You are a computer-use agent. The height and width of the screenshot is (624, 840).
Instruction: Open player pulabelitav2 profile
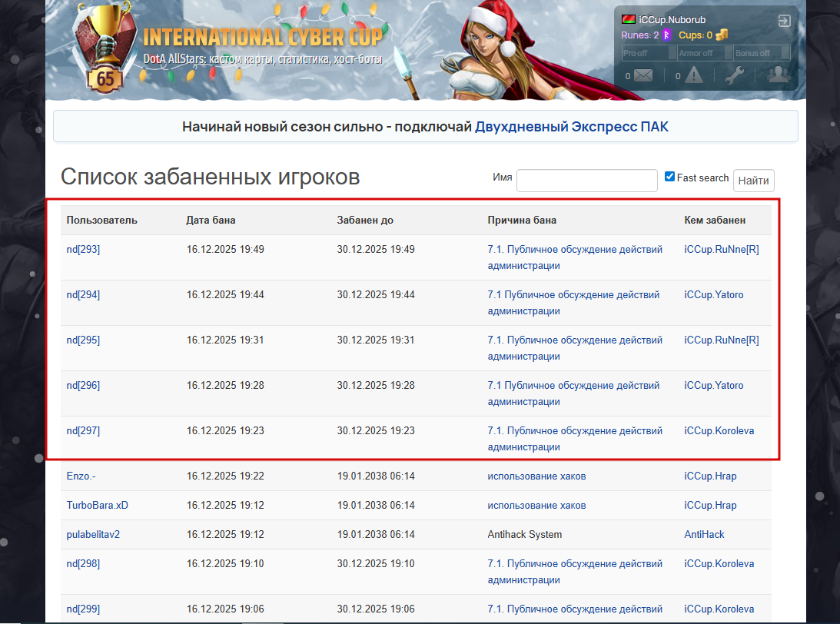[x=93, y=535]
